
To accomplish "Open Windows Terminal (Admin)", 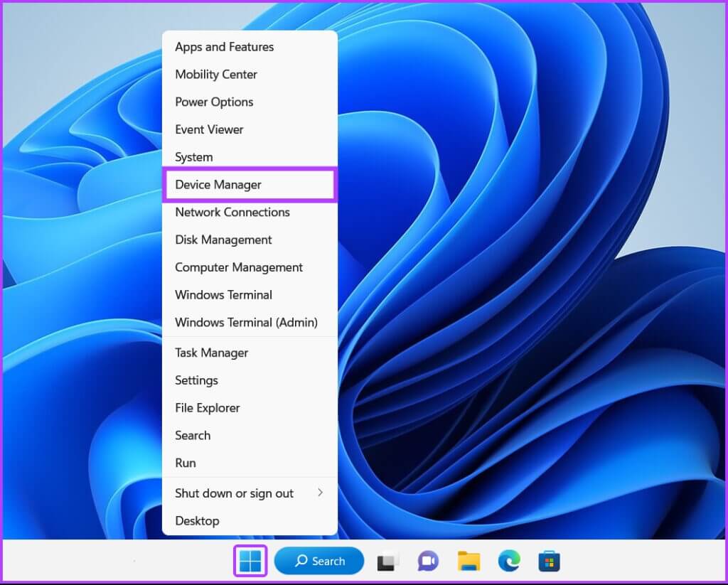I will coord(246,322).
